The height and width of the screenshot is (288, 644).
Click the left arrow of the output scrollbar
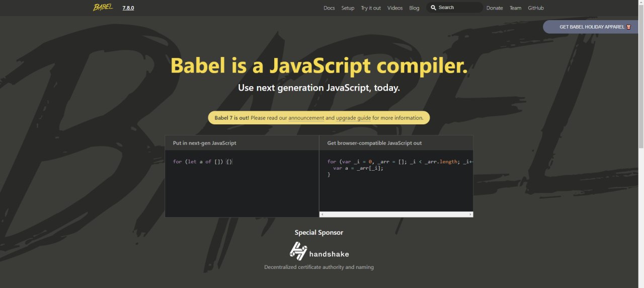click(x=322, y=214)
